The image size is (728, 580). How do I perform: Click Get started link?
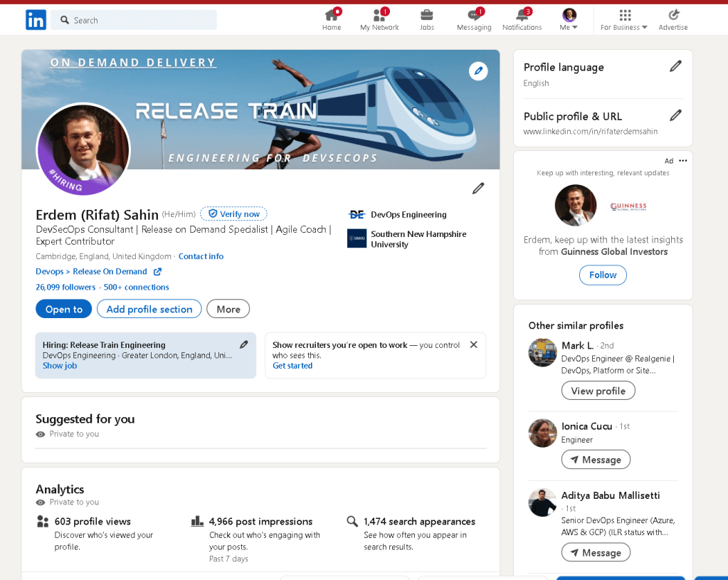292,366
